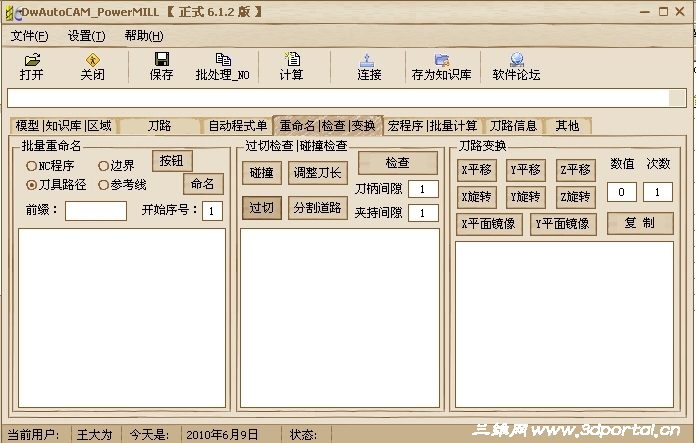
Task: Click the 王大为 user name in status bar
Action: click(x=95, y=435)
